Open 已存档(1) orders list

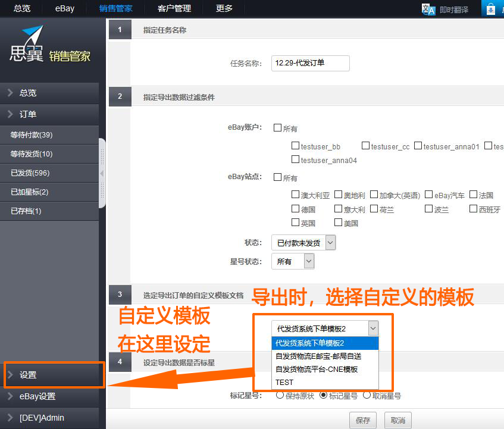tap(49, 211)
